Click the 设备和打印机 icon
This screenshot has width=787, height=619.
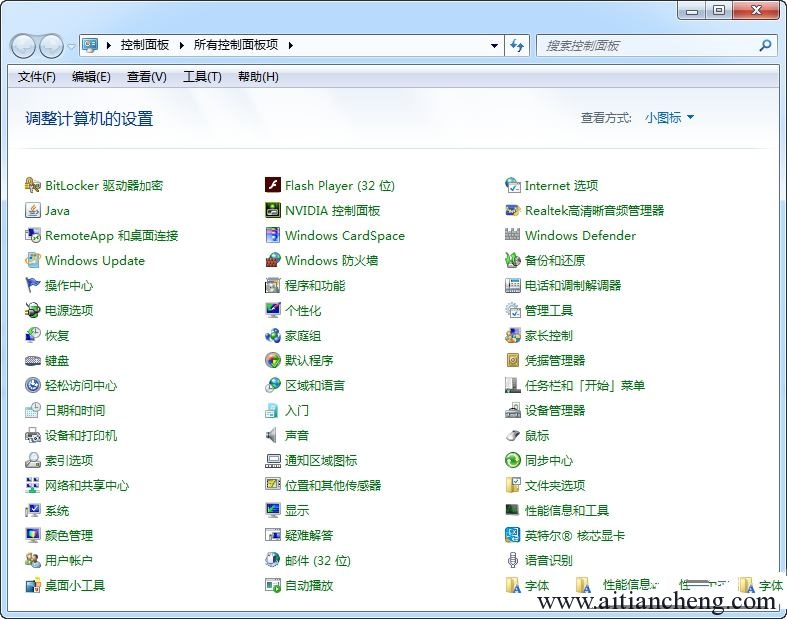33,435
